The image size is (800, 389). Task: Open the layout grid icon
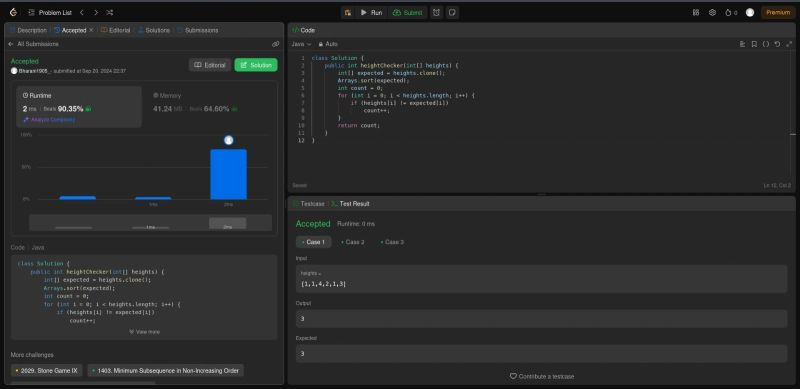[x=696, y=12]
